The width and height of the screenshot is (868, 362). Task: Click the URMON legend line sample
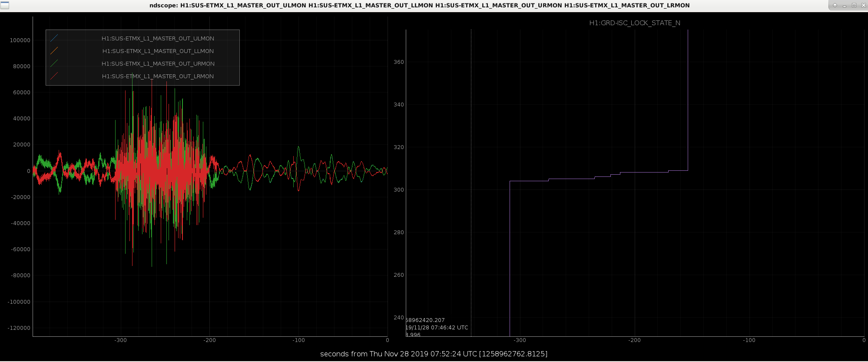(x=54, y=63)
